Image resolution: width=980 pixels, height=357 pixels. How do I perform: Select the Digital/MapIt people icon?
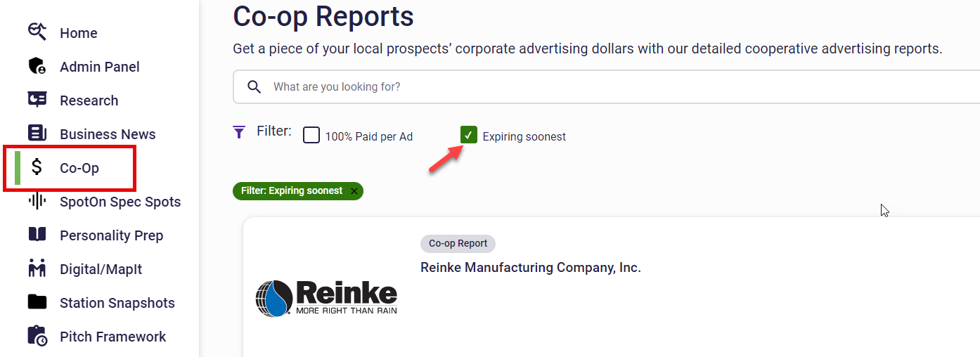37,268
